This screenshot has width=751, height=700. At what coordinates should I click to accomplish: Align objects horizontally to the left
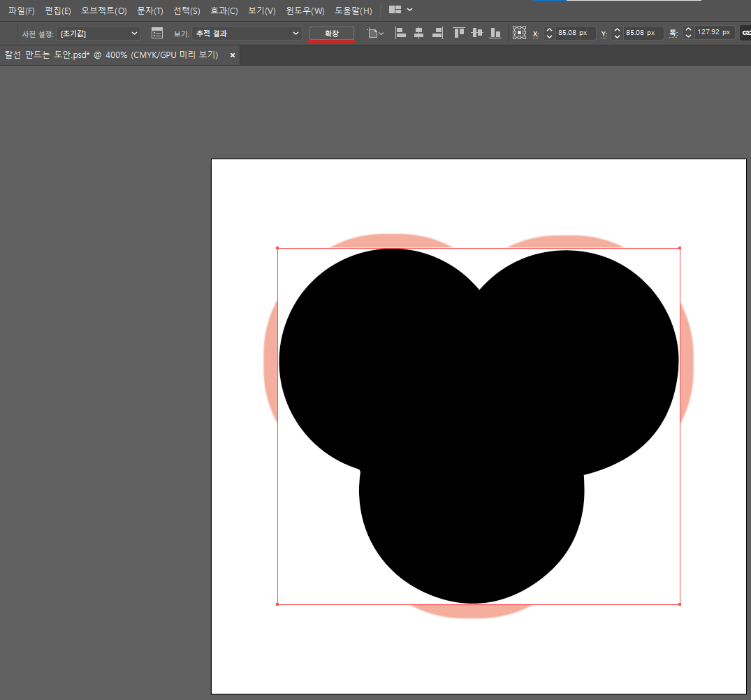(x=400, y=33)
